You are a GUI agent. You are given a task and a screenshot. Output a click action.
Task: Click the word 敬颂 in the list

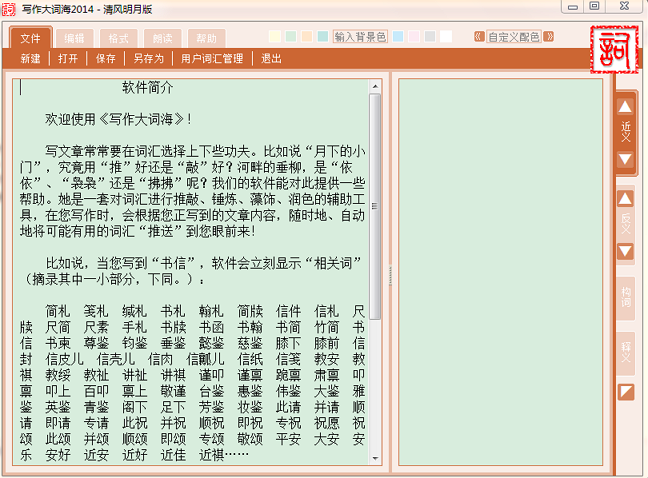pyautogui.click(x=250, y=439)
